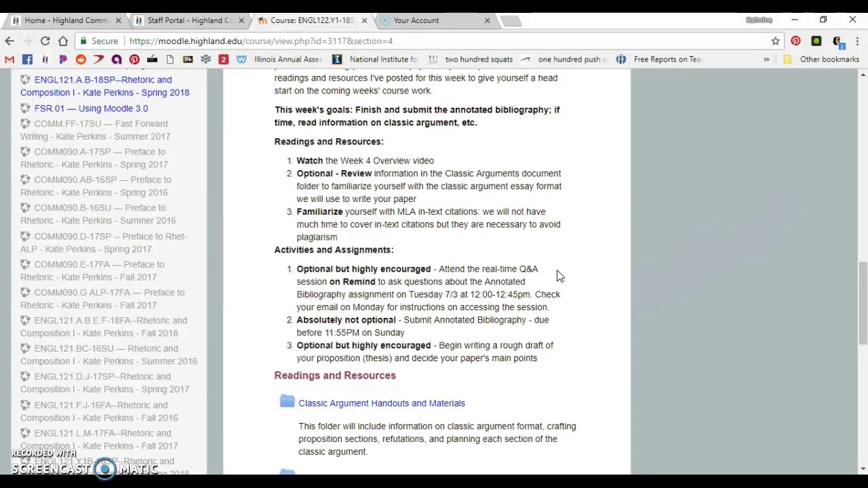Open COMM090.A-17SP Preface to Rhetoric course

click(94, 158)
